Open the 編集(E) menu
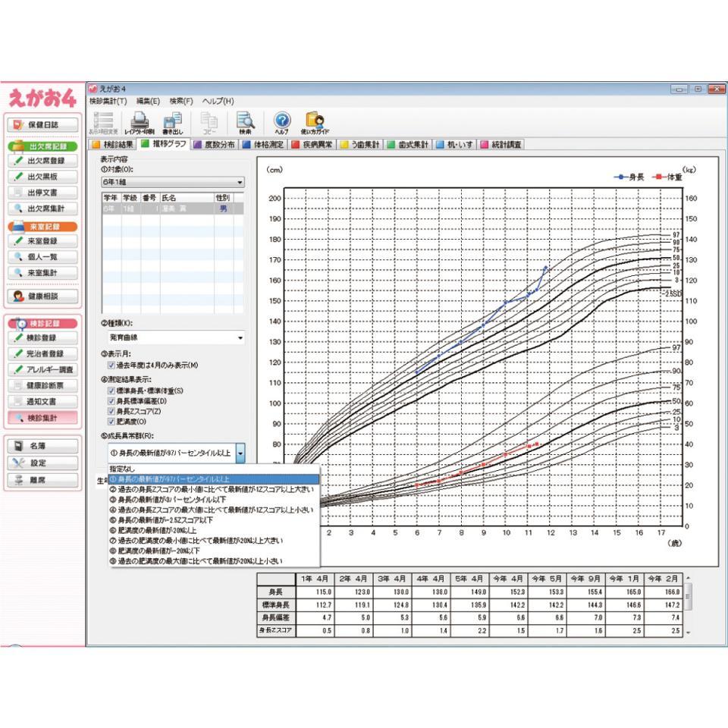 pyautogui.click(x=148, y=101)
